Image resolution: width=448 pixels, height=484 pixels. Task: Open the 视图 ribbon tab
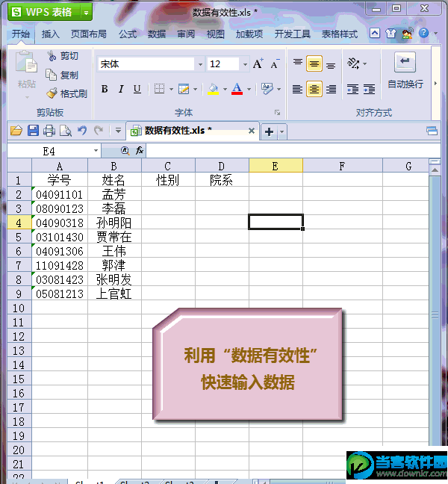(215, 34)
